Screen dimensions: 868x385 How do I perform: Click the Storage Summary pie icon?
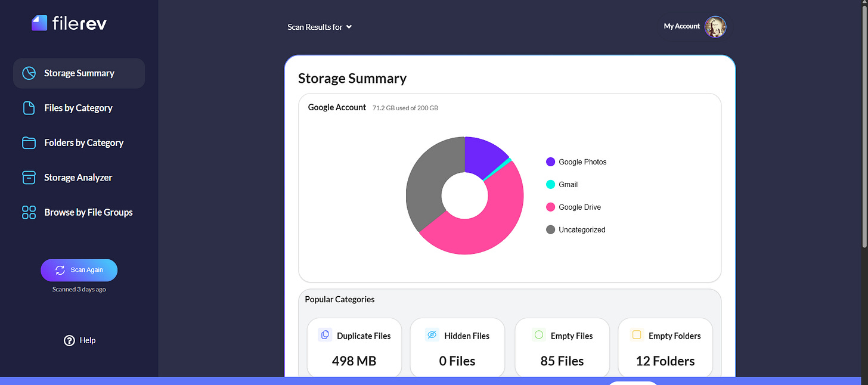point(29,73)
